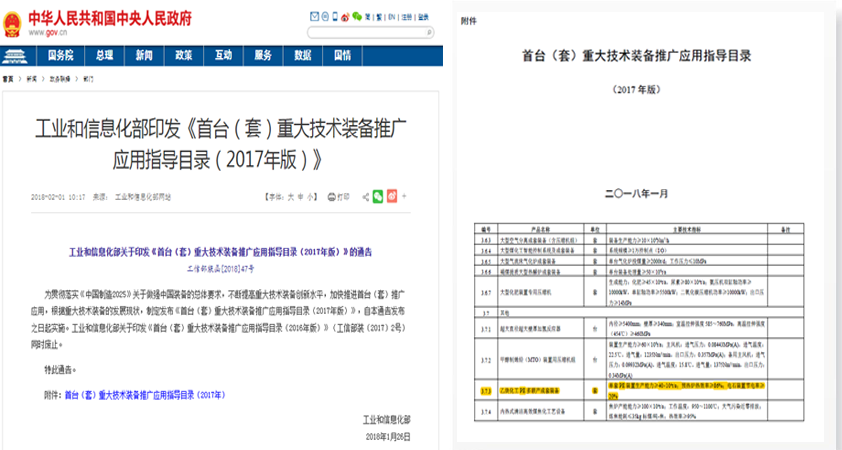
Task: Click the share icon in article toolbar
Action: pyautogui.click(x=365, y=197)
